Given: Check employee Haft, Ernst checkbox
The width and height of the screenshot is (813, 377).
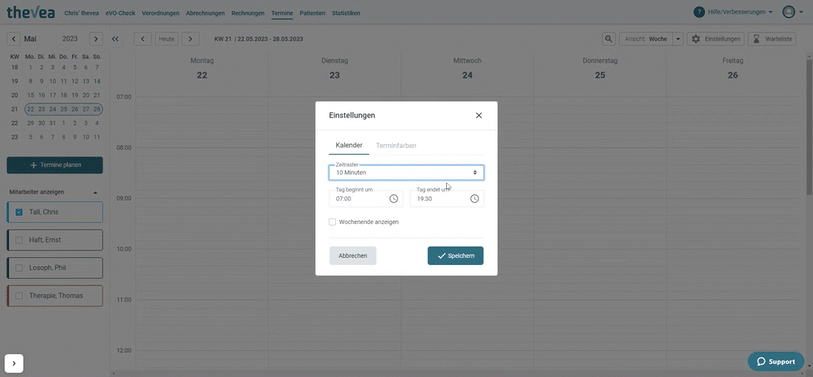Looking at the screenshot, I should click(x=19, y=240).
